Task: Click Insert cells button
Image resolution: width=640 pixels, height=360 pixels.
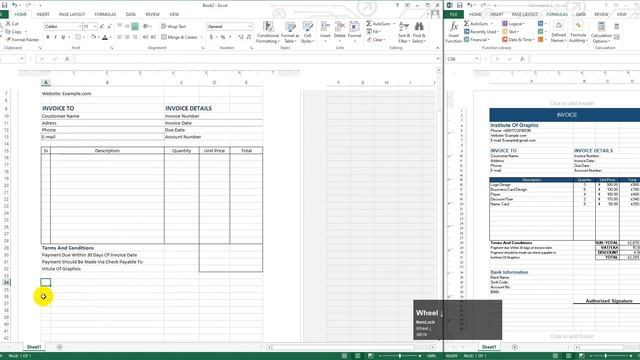Action: [325, 31]
